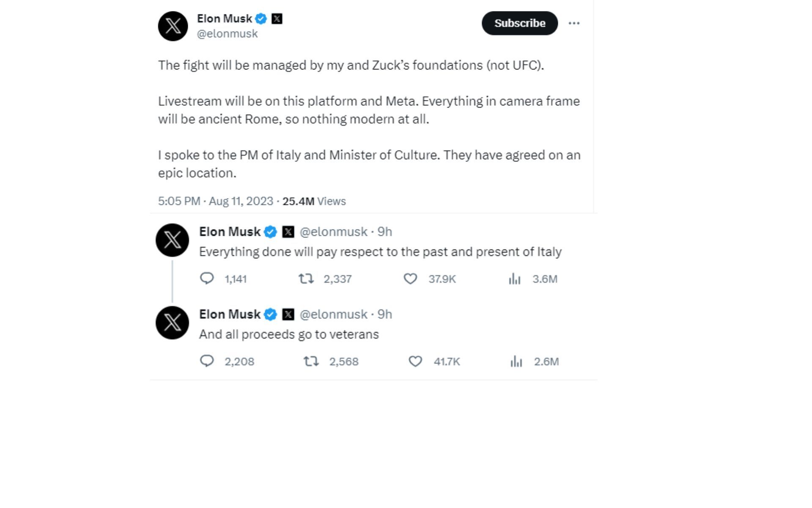Open the 5:05 PM Aug 11, 2023 timestamp
The image size is (812, 508).
click(215, 201)
